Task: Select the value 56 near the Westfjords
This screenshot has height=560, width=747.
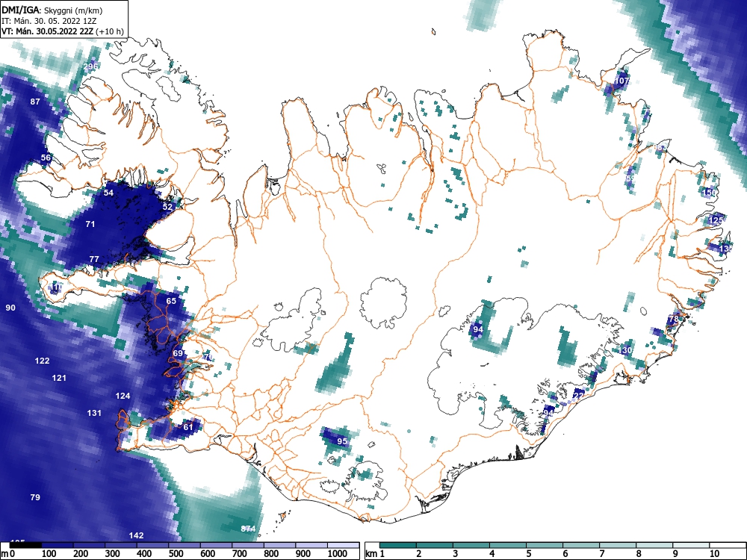Action: 46,158
